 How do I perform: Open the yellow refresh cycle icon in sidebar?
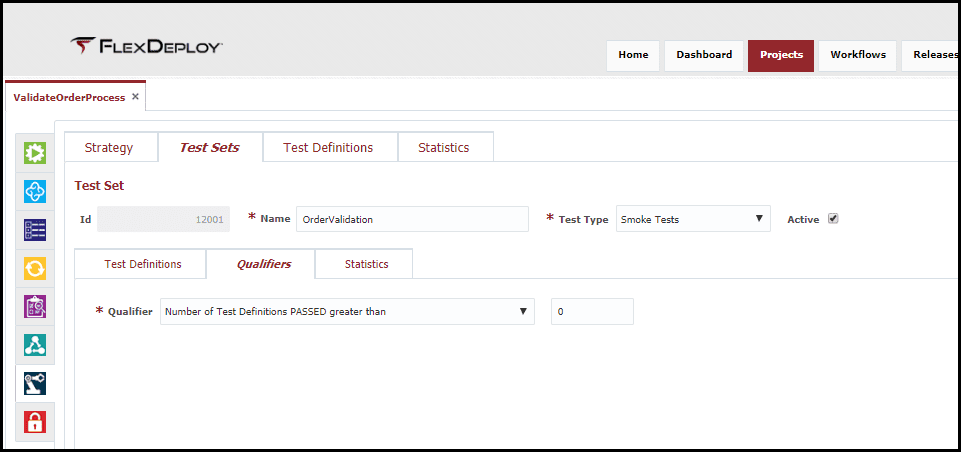(35, 268)
